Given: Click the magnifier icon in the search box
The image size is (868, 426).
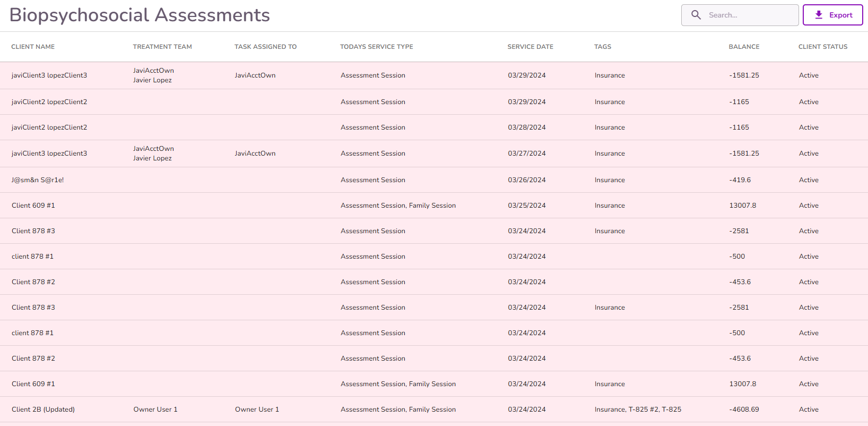Looking at the screenshot, I should [x=696, y=15].
